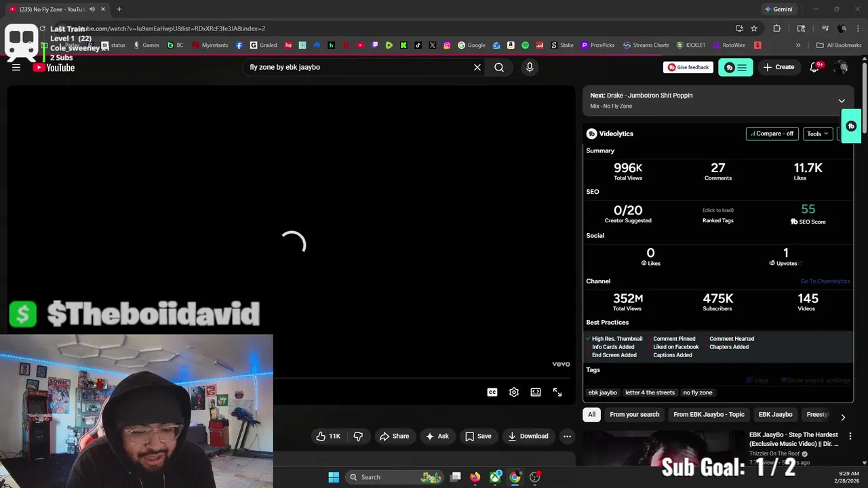Select the From your search chip
This screenshot has width=868, height=488.
(635, 415)
